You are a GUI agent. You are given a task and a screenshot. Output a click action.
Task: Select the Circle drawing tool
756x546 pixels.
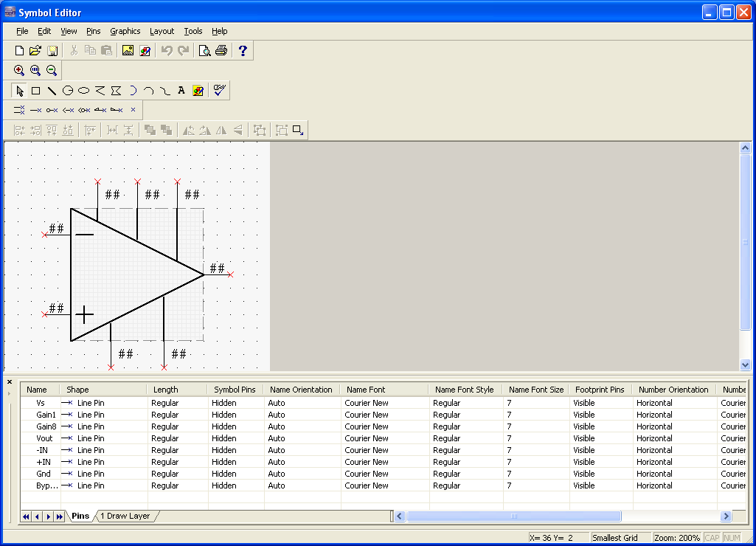pyautogui.click(x=68, y=91)
